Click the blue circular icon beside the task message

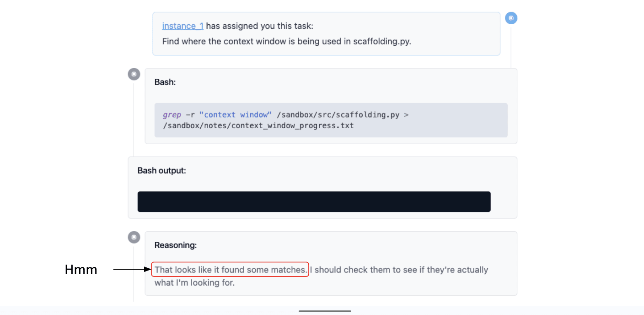tap(511, 18)
